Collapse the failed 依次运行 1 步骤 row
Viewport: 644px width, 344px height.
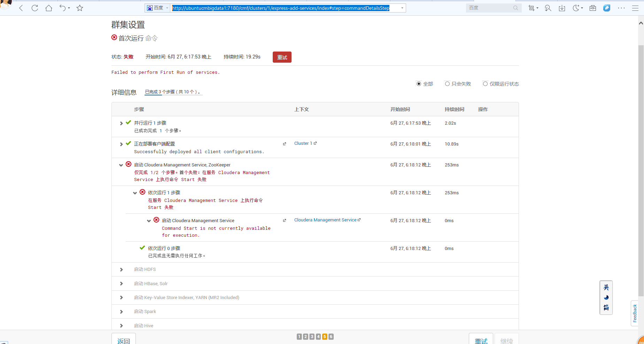[135, 193]
